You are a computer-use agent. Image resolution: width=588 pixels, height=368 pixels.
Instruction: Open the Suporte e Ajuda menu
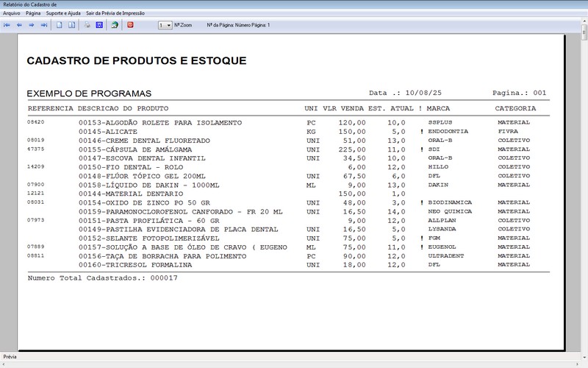pos(63,13)
